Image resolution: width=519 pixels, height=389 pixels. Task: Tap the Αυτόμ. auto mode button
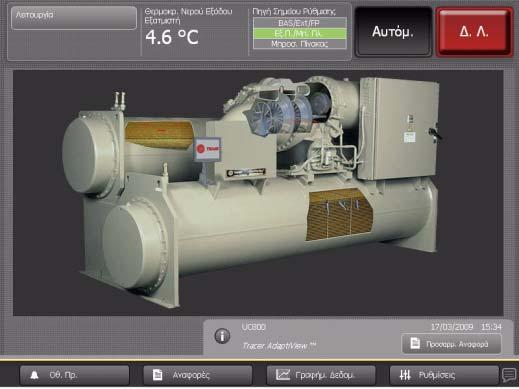tap(393, 32)
